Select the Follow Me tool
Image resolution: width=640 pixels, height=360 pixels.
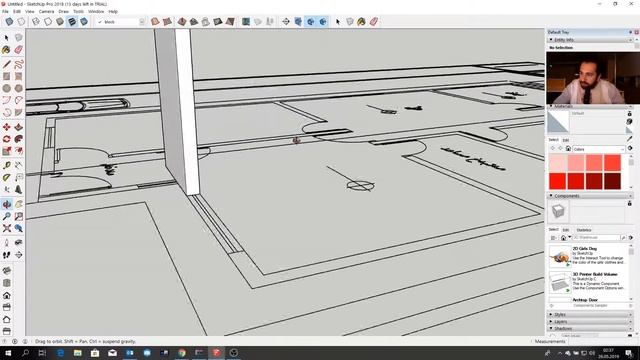click(x=18, y=139)
